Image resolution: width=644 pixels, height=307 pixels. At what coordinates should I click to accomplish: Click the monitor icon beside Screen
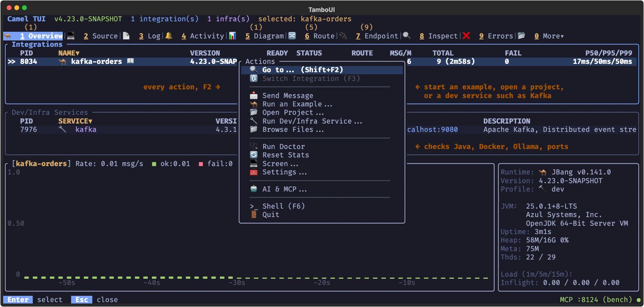(254, 164)
